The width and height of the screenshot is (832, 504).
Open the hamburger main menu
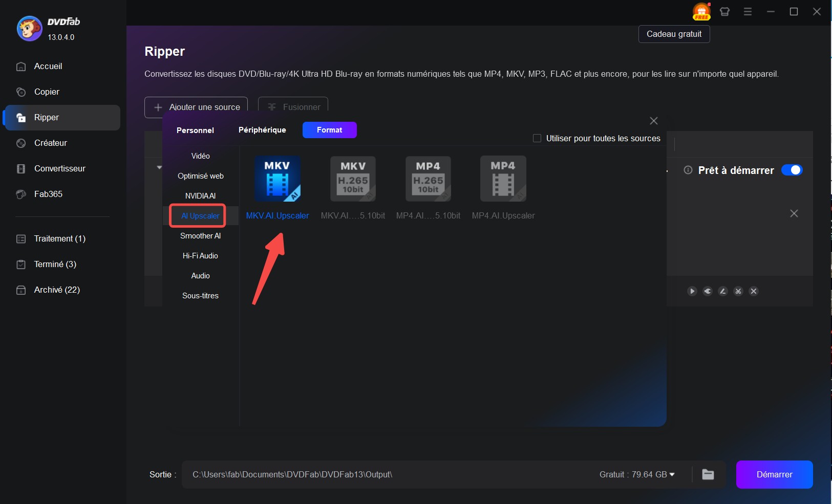(x=748, y=12)
